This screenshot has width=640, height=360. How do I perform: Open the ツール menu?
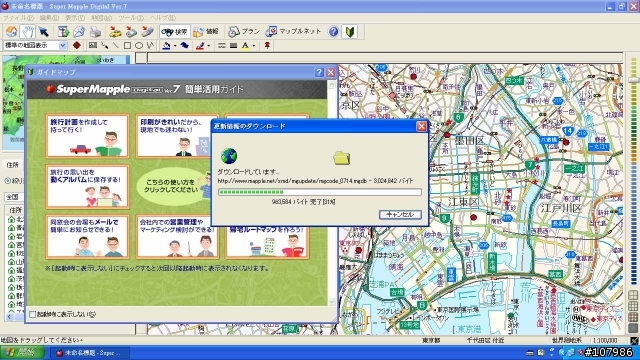(x=131, y=18)
